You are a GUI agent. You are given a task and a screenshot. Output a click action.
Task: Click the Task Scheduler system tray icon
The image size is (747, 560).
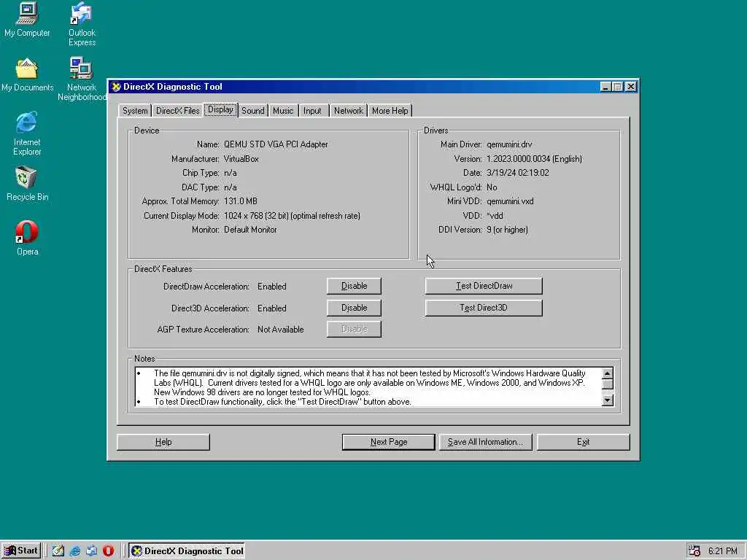tap(694, 551)
